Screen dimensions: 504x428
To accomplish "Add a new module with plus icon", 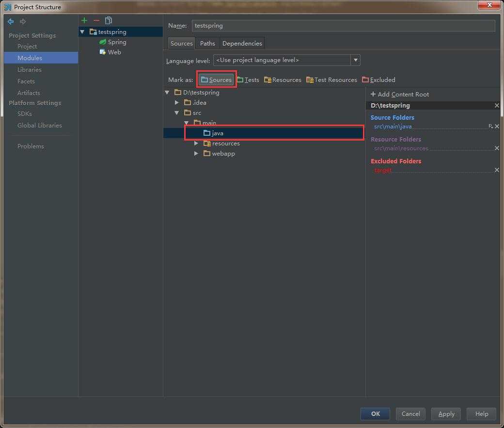I will pos(84,20).
